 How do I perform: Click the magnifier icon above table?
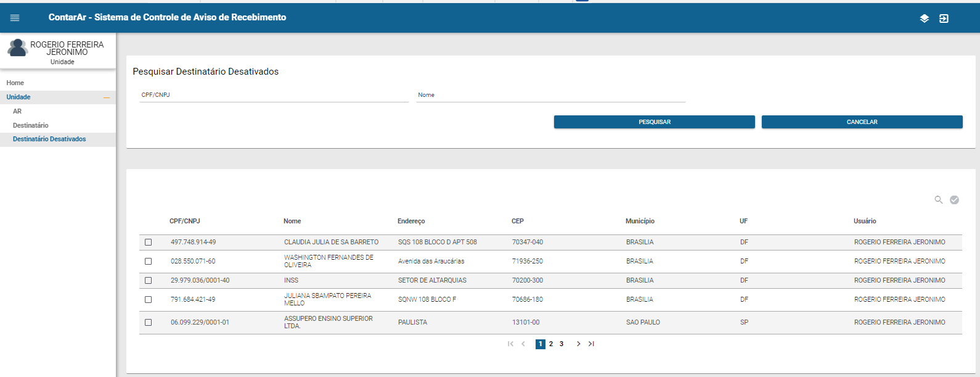(x=939, y=200)
